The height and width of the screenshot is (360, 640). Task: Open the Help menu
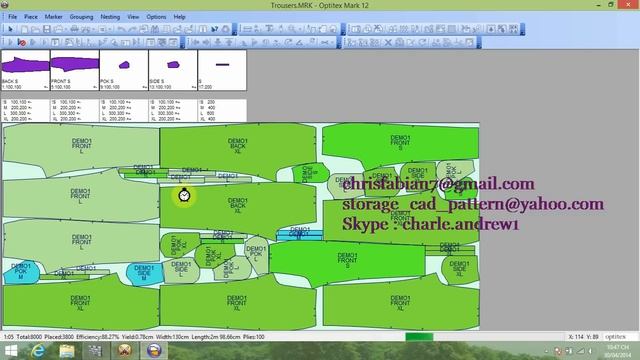(x=180, y=17)
